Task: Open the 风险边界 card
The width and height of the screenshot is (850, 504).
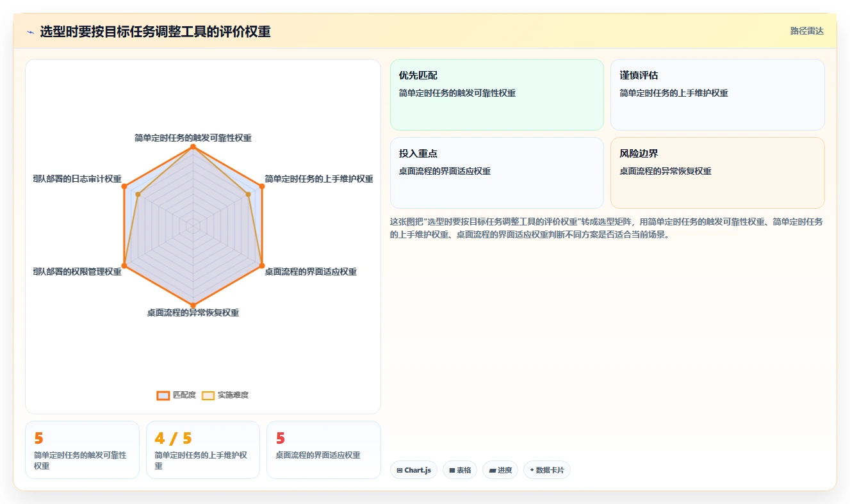Action: click(717, 173)
